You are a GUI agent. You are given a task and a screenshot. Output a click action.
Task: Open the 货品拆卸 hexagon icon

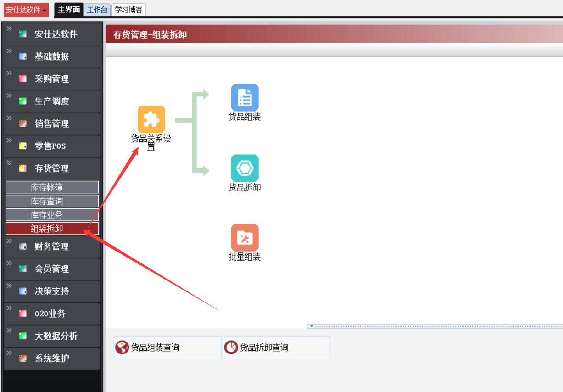point(245,168)
